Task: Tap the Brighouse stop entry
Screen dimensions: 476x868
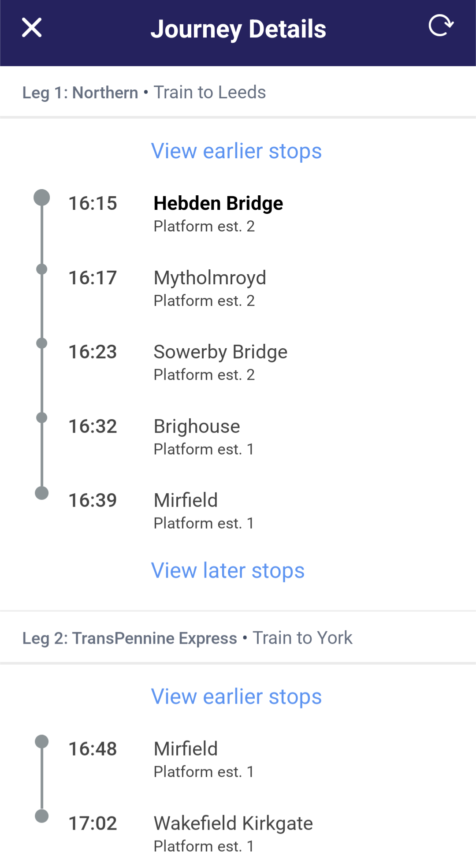Action: pos(197,427)
